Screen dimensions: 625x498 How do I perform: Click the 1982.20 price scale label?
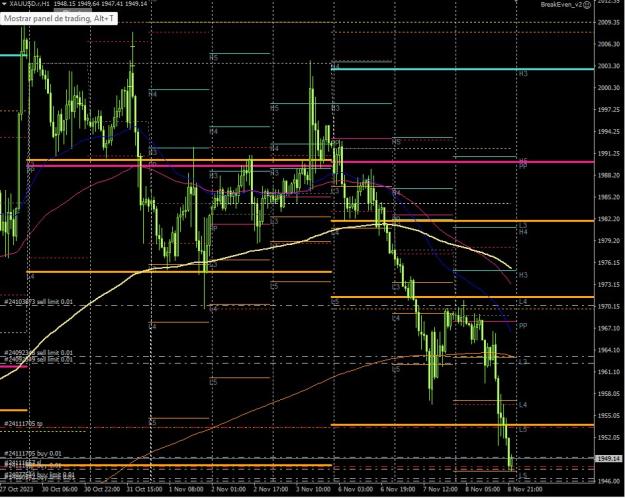(x=609, y=219)
